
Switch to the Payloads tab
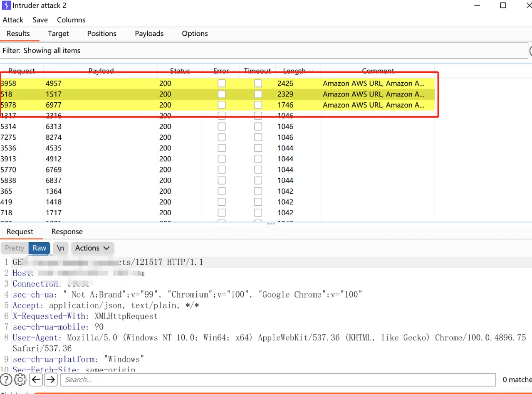(x=149, y=34)
